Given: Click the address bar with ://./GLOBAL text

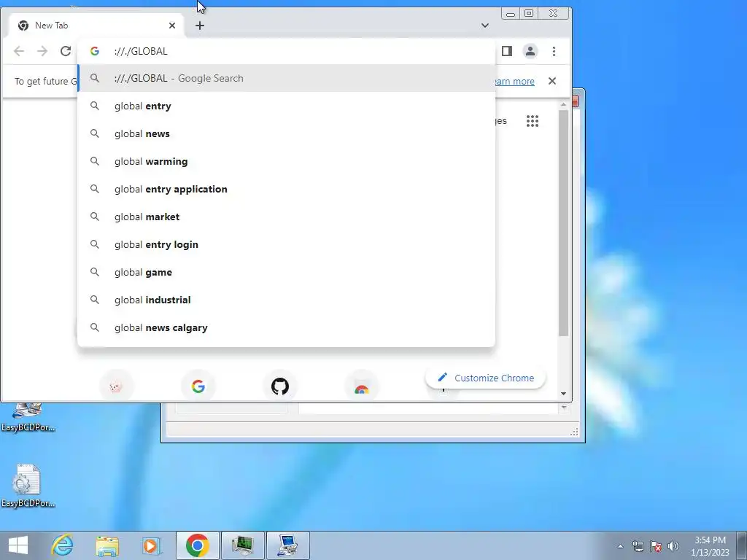Looking at the screenshot, I should pyautogui.click(x=286, y=51).
